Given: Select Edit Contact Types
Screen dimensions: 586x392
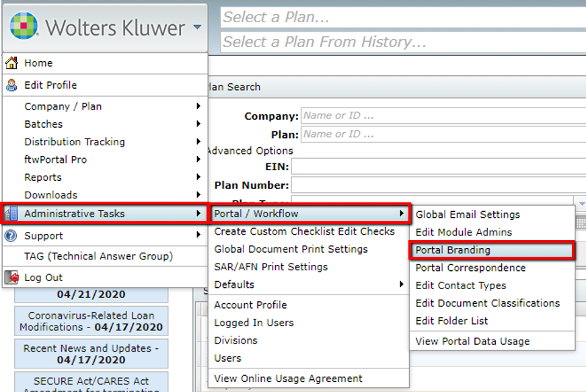Looking at the screenshot, I should tap(492, 286).
